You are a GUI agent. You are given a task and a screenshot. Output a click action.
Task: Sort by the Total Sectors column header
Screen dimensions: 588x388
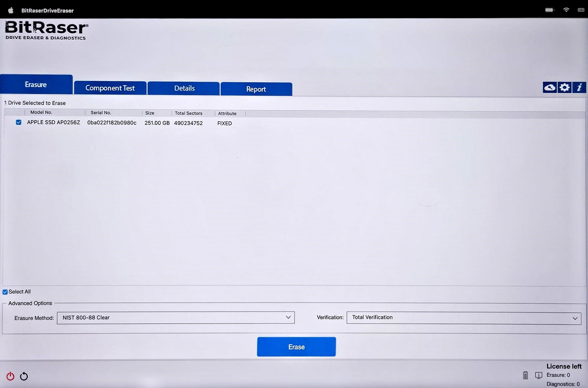pyautogui.click(x=188, y=113)
